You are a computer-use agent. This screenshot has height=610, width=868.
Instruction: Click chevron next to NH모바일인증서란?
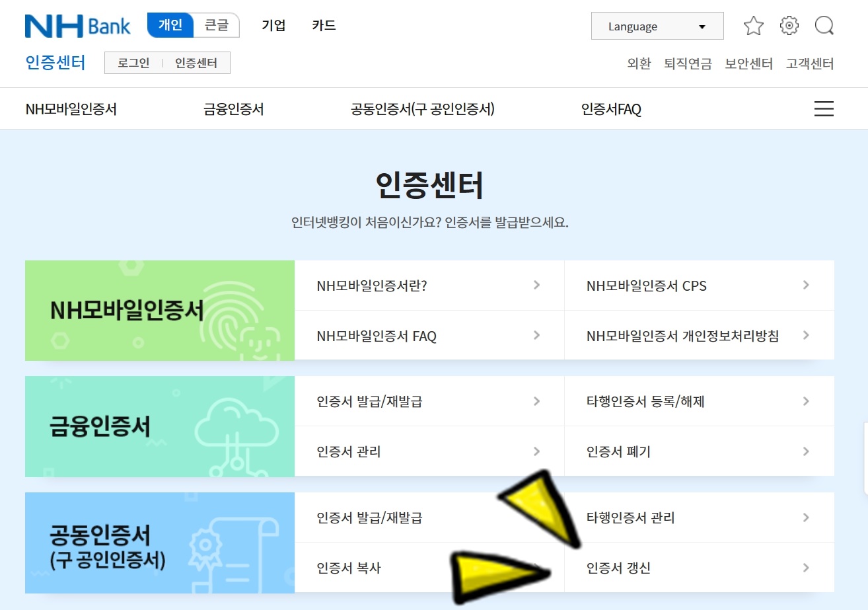(x=536, y=286)
